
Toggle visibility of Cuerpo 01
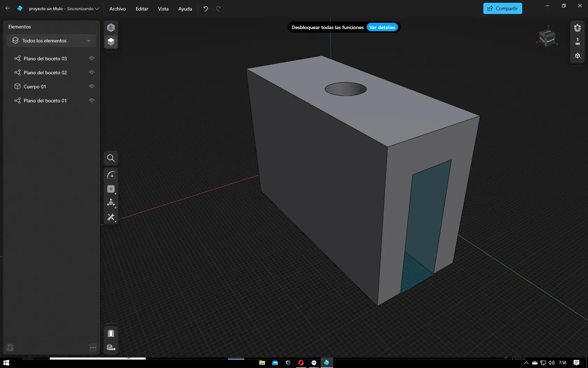click(x=92, y=87)
